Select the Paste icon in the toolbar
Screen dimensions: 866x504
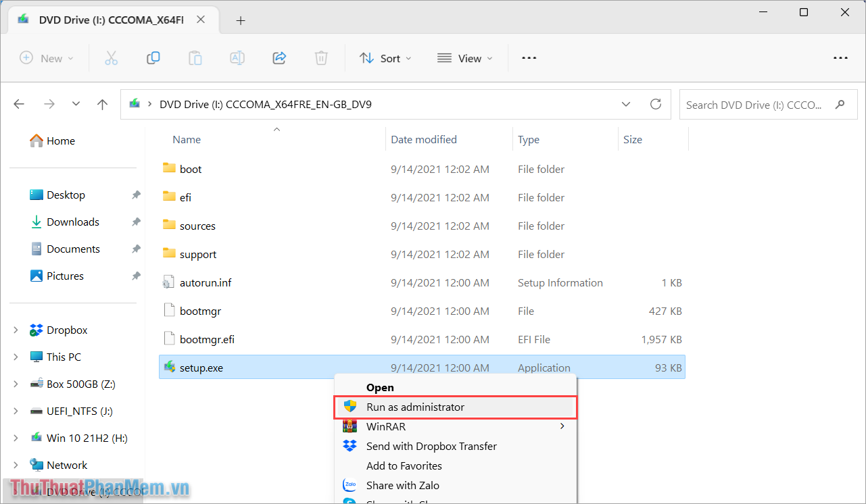pyautogui.click(x=195, y=58)
